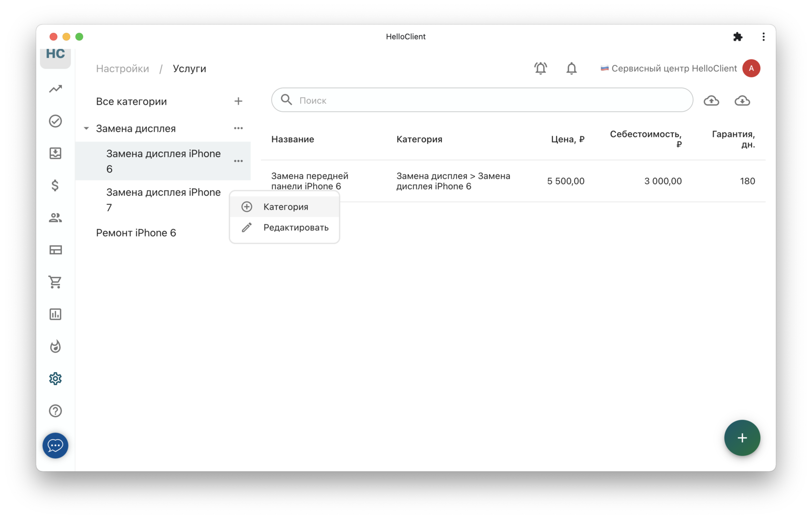Open the help question-mark icon
Screen dimensions: 812x519
pyautogui.click(x=56, y=411)
